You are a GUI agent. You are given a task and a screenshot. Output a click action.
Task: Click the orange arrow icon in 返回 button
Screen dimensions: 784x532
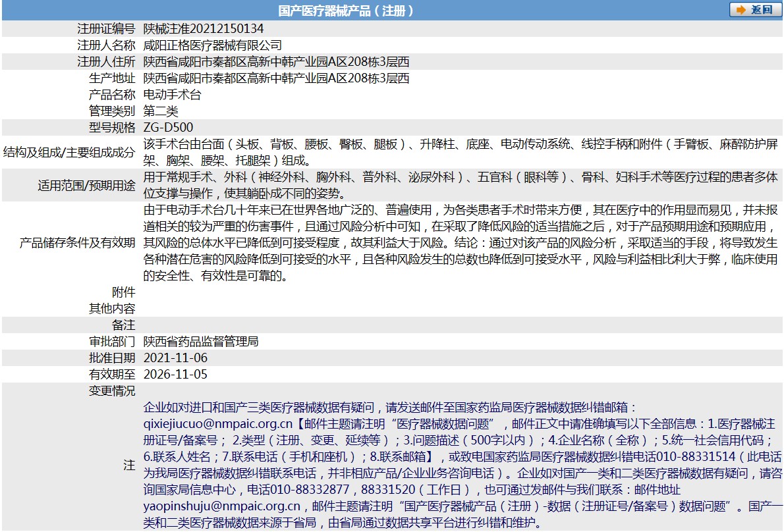741,10
